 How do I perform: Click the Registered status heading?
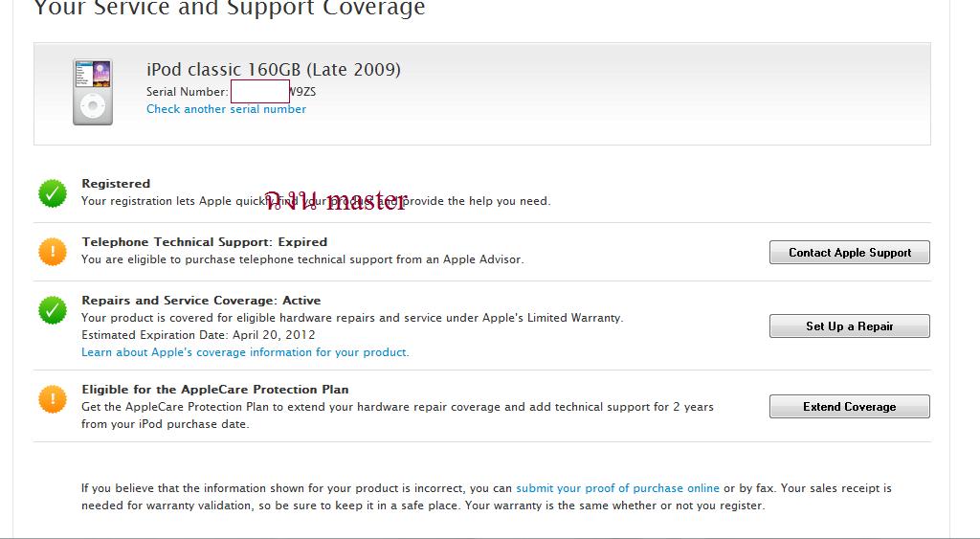[x=116, y=184]
